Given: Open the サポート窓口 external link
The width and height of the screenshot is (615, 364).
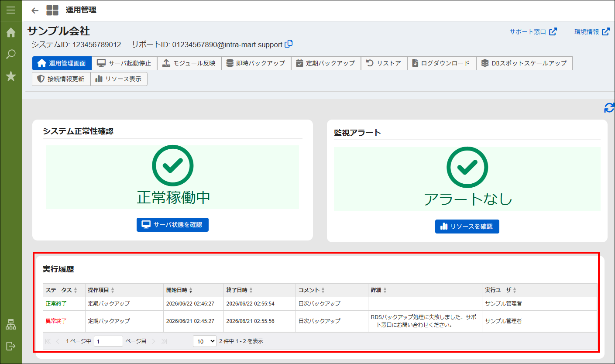Looking at the screenshot, I should click(x=533, y=32).
